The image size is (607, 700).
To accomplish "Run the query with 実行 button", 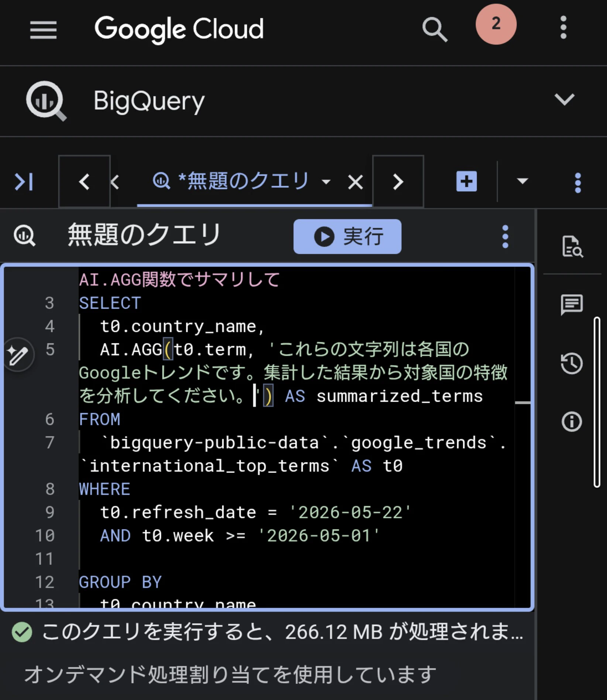I will [x=347, y=236].
